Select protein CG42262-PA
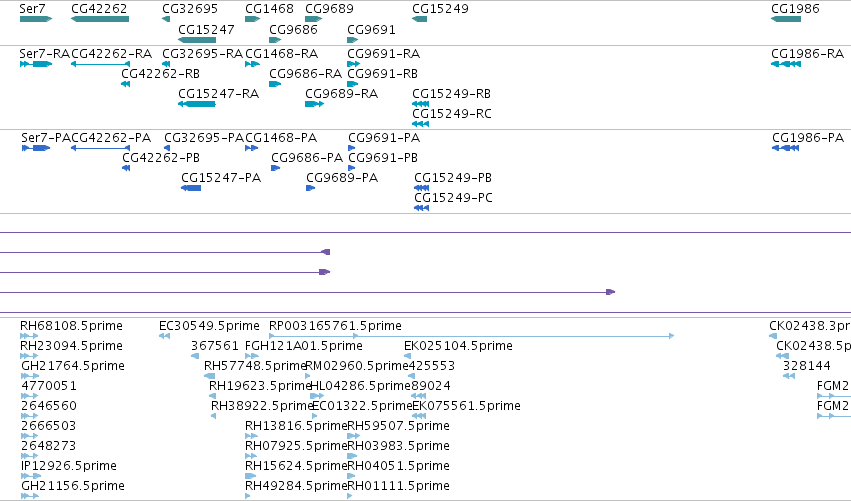This screenshot has width=851, height=501. point(100,148)
